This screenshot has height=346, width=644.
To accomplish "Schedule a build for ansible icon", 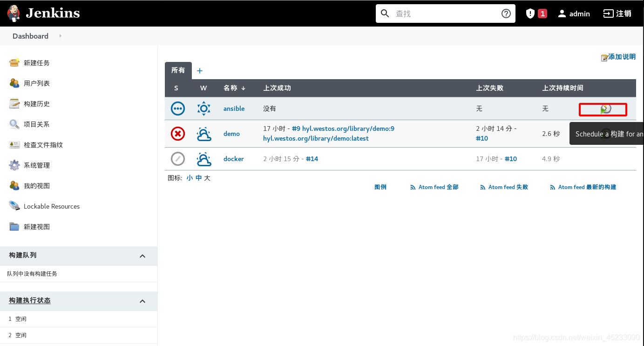I will pos(605,109).
